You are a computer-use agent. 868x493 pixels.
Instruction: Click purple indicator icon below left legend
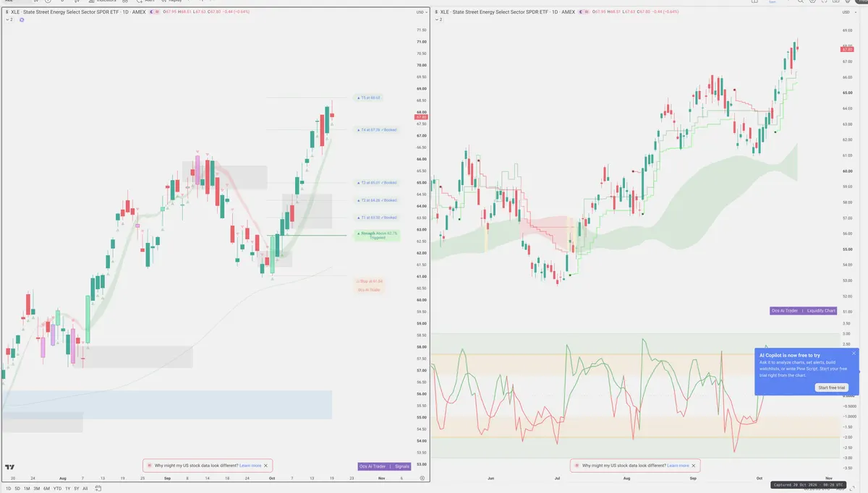(x=22, y=20)
